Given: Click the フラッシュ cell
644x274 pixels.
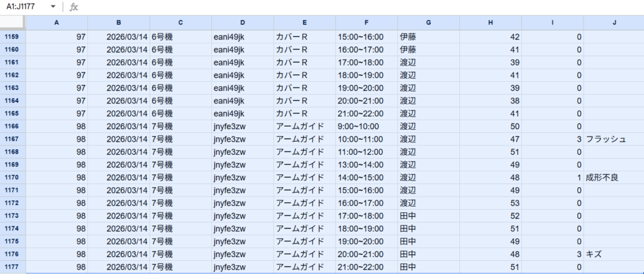Looking at the screenshot, I should click(606, 139).
